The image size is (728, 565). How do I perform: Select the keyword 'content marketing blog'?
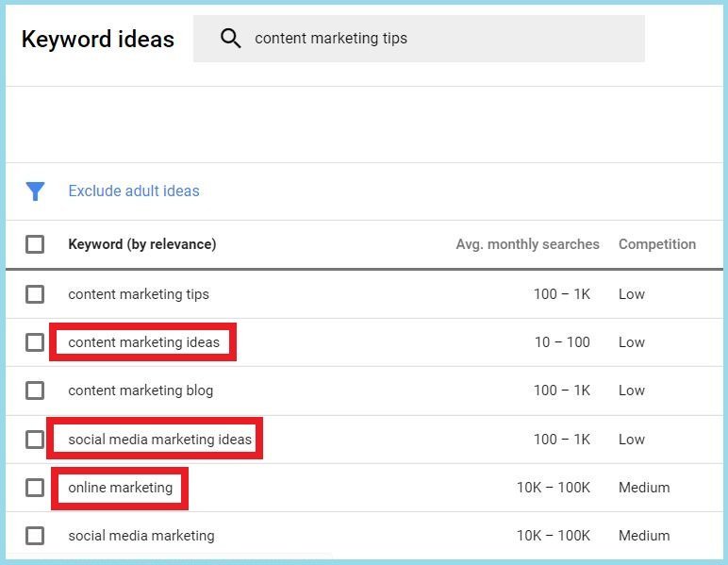click(141, 391)
